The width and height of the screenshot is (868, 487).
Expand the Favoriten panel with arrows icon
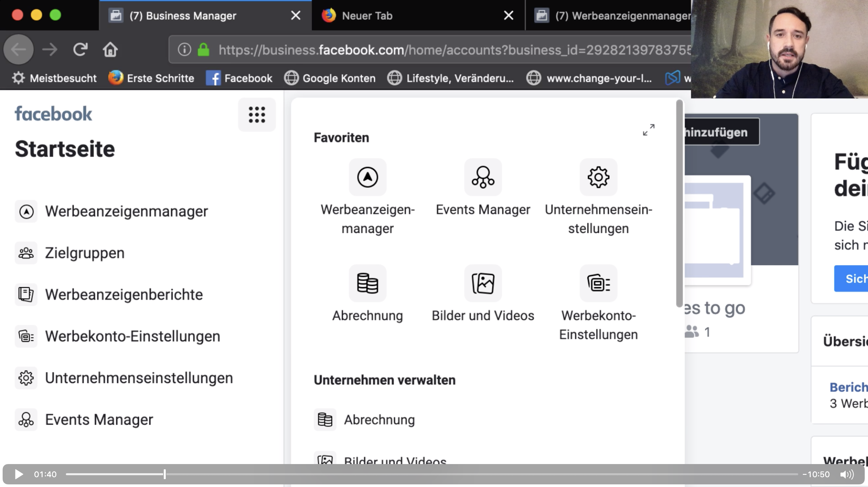pyautogui.click(x=648, y=130)
